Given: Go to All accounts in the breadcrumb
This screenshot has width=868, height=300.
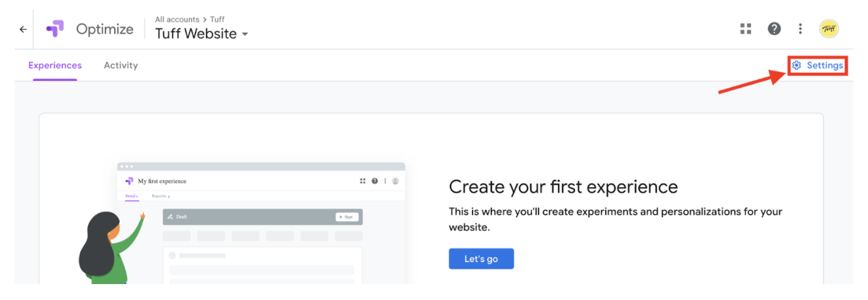Looking at the screenshot, I should click(x=177, y=20).
